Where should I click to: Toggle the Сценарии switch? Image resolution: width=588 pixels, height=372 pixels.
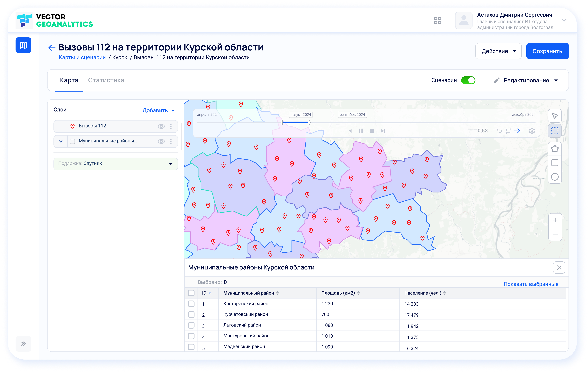coord(468,80)
